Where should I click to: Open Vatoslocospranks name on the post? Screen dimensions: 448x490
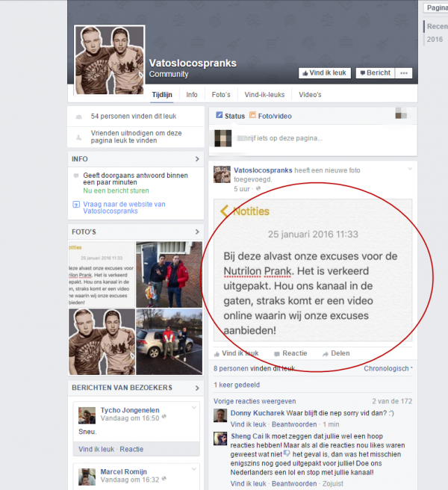click(263, 170)
